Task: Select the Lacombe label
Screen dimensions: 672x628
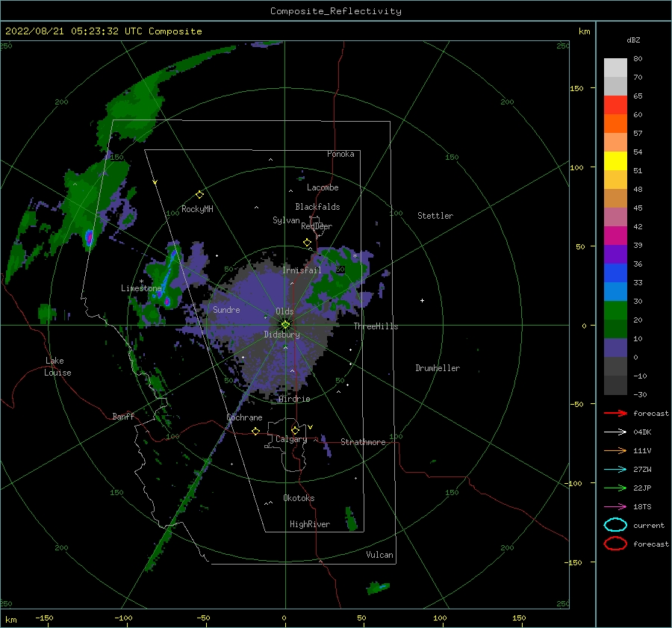Action: coord(323,187)
